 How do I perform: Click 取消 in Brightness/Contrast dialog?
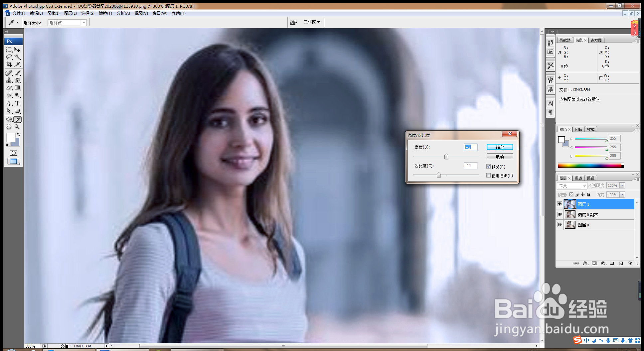[x=500, y=156]
